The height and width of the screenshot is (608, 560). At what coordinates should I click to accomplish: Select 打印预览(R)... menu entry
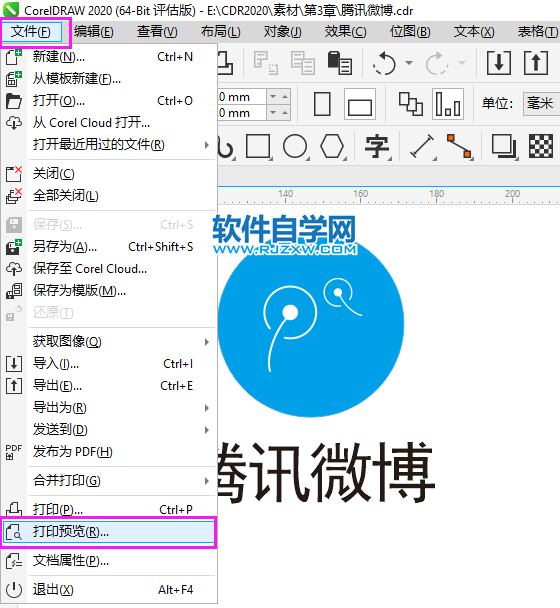[109, 532]
